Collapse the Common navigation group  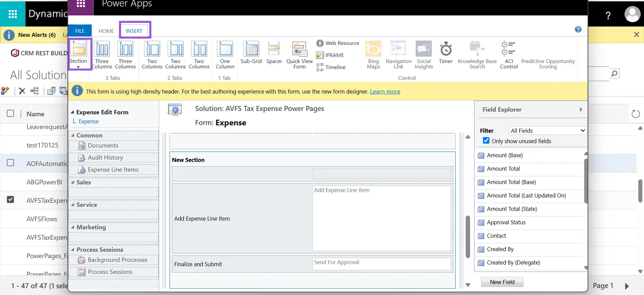tap(73, 135)
